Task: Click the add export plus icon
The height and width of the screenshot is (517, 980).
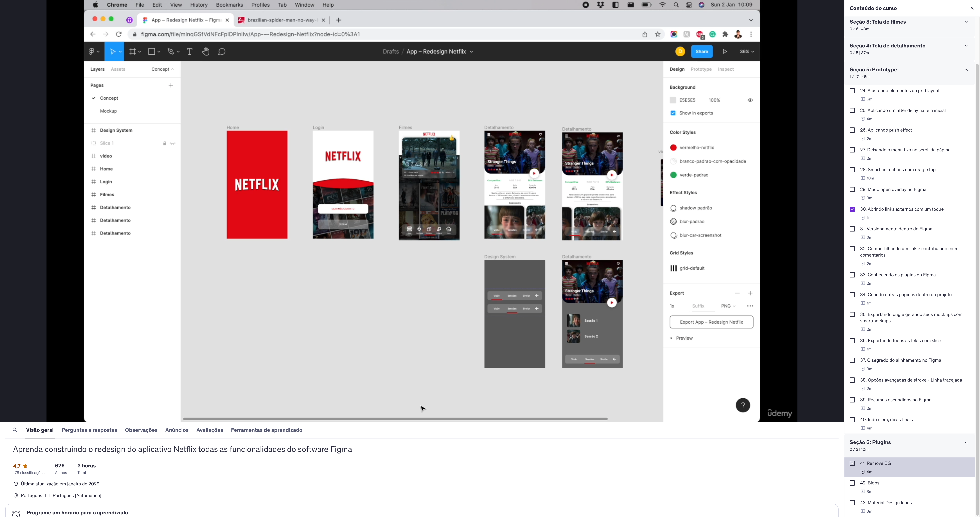Action: point(750,293)
